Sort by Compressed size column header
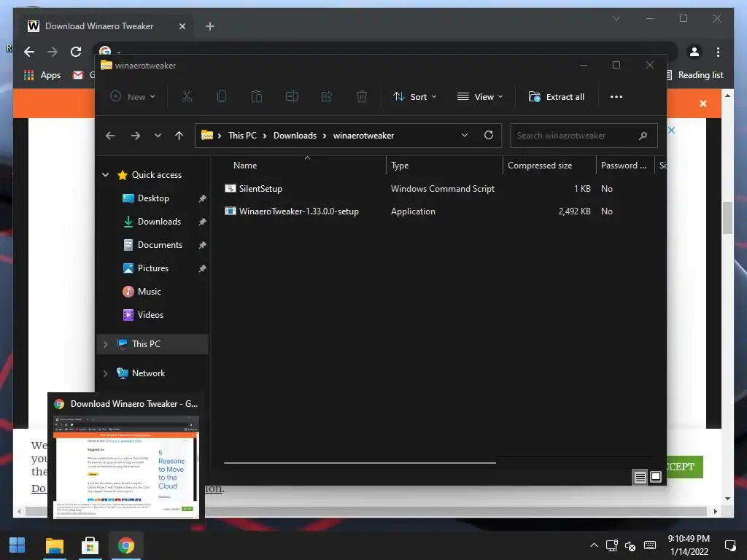Viewport: 747px width, 560px height. pos(540,166)
